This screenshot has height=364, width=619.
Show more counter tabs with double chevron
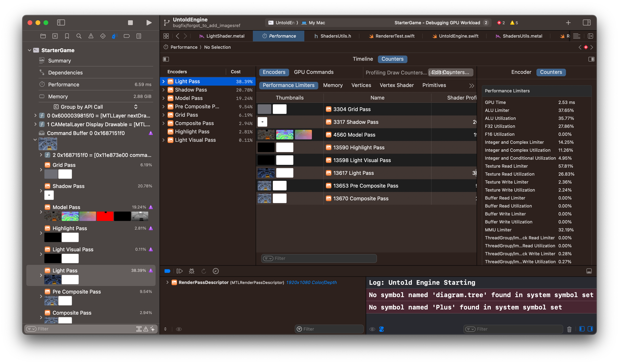[471, 86]
